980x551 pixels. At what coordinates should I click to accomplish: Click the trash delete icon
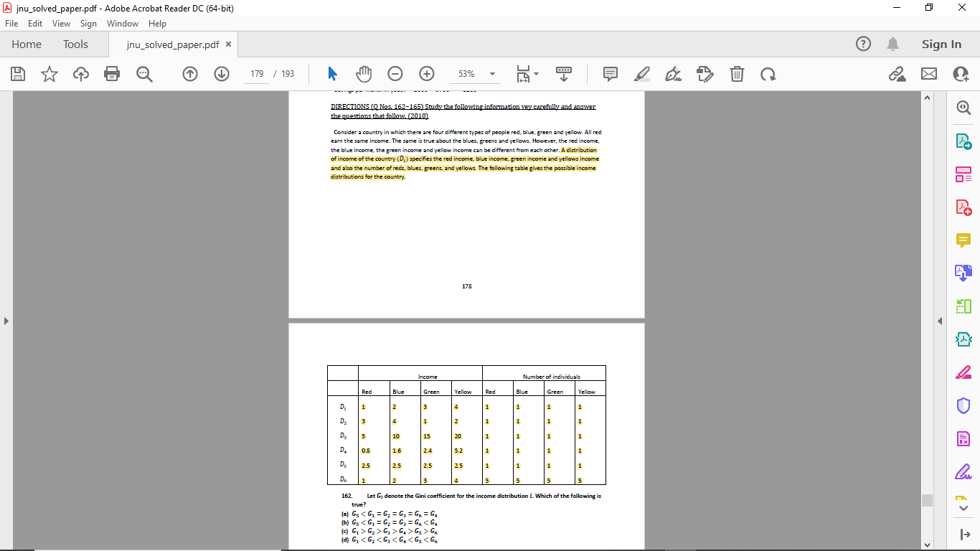[737, 74]
